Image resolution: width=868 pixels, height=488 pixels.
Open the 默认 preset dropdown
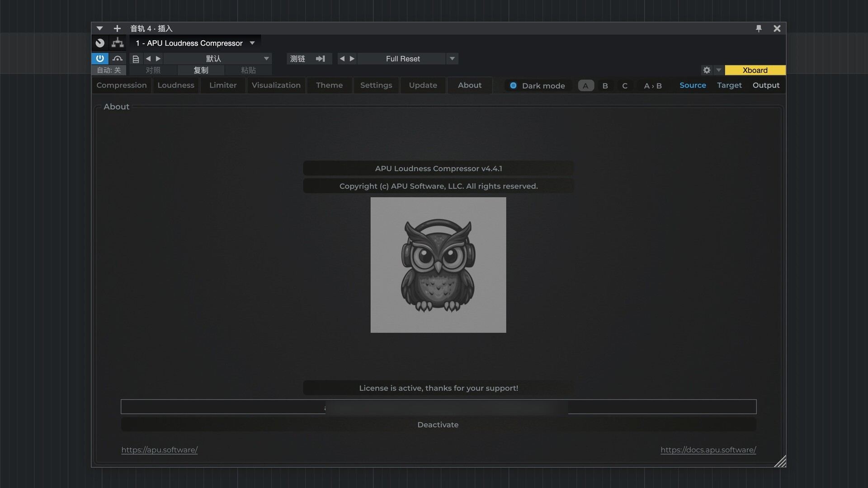click(266, 59)
